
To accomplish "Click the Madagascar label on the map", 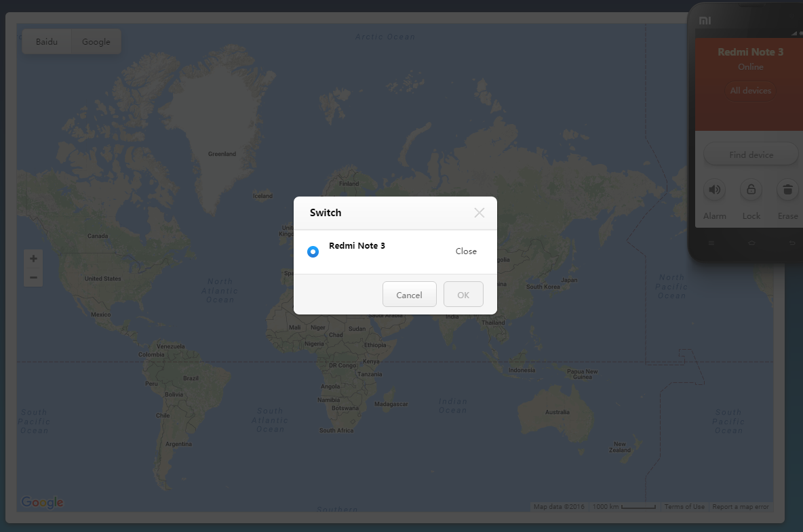I will coord(391,404).
